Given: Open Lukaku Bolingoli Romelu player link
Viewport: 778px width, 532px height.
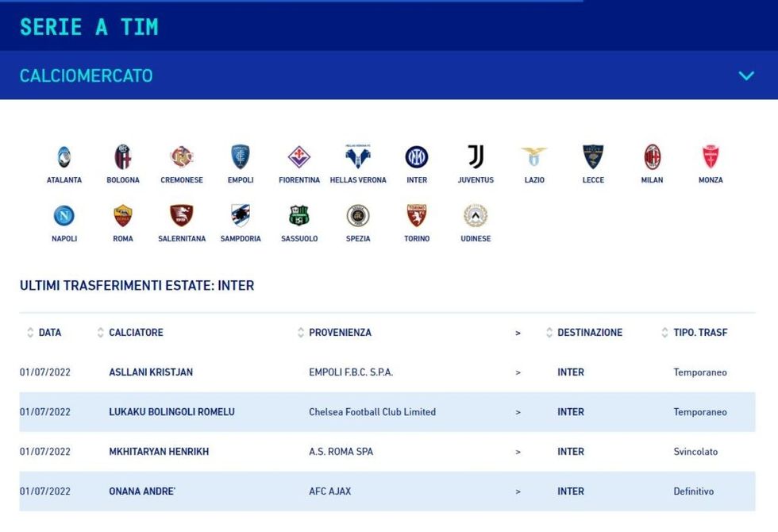Looking at the screenshot, I should tap(171, 412).
